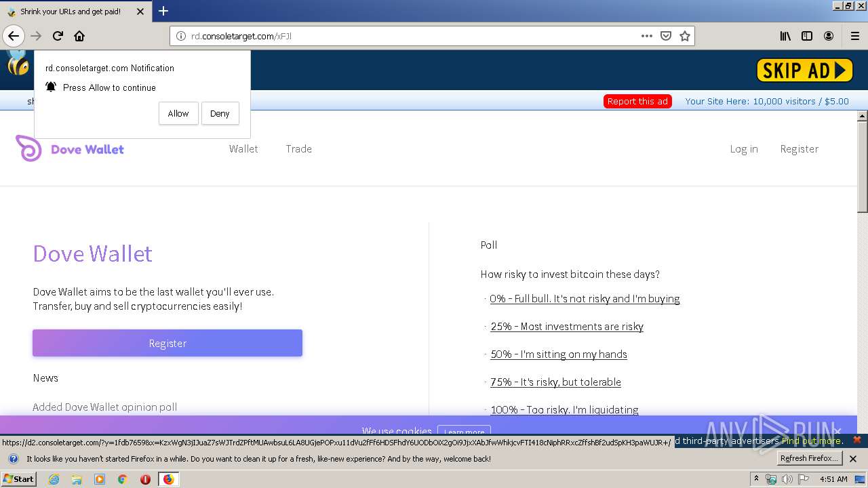This screenshot has width=868, height=488.
Task: Click the 'Dove Wallet' heading text
Action: (x=93, y=253)
